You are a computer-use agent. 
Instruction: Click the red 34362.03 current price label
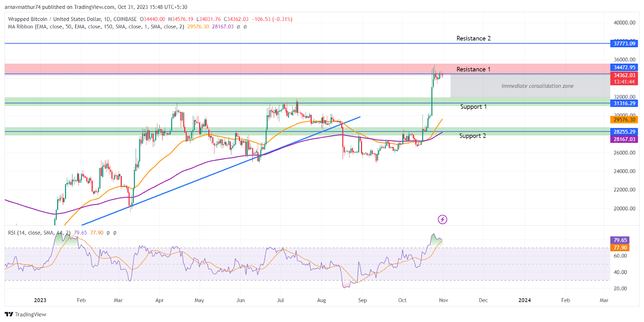point(624,75)
